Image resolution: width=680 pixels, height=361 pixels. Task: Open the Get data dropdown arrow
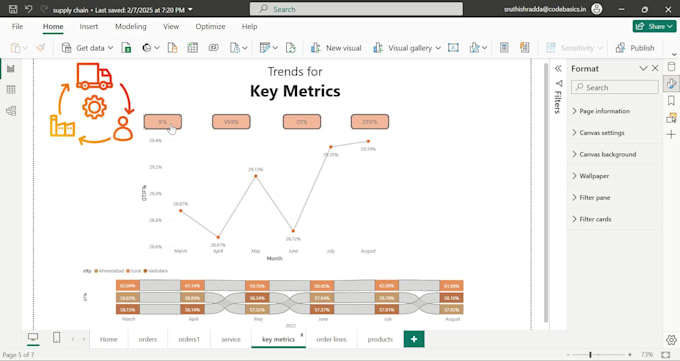click(110, 48)
